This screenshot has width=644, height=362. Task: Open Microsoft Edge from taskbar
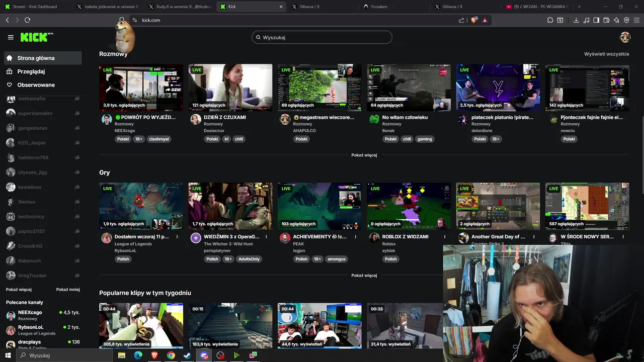pyautogui.click(x=138, y=355)
